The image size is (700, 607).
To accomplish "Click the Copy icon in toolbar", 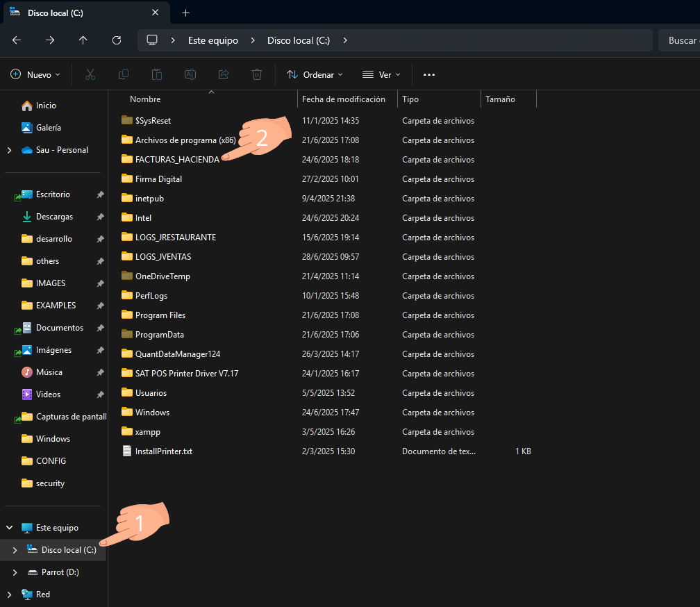I will (x=124, y=74).
